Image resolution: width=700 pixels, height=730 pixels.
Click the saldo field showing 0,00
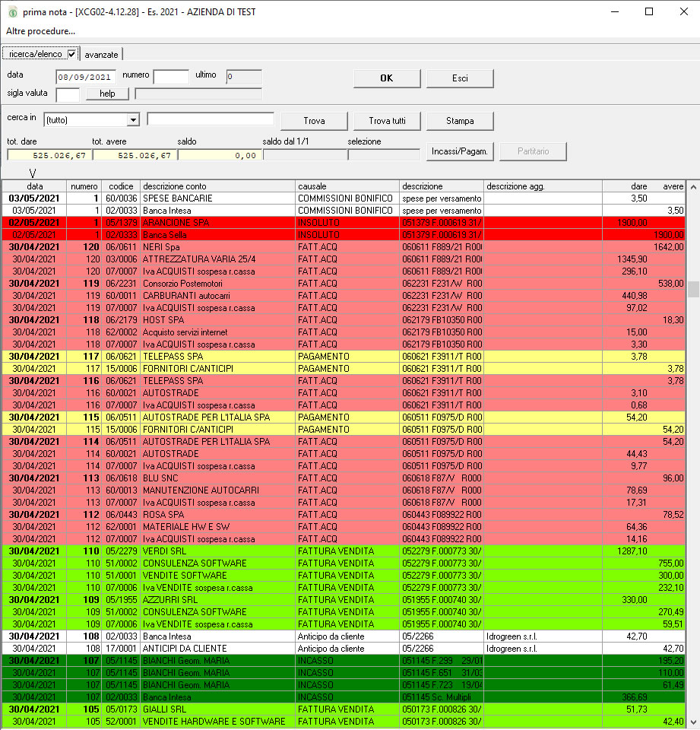220,155
